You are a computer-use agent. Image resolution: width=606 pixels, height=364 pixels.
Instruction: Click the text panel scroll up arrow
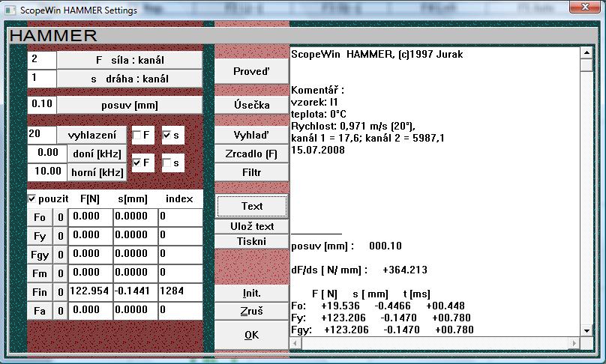tap(586, 52)
